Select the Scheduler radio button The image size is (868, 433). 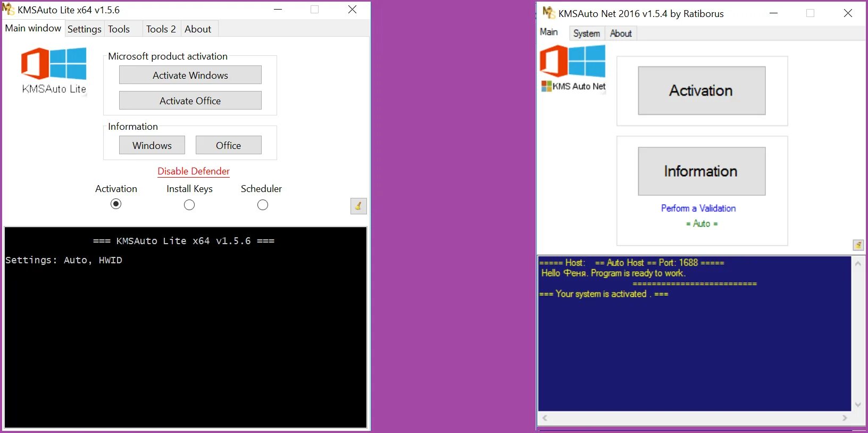click(263, 205)
